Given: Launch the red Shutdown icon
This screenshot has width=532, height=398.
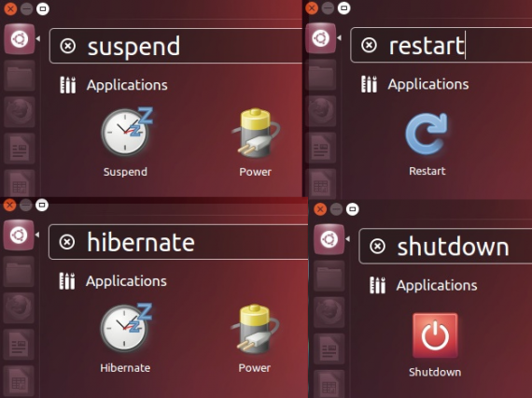Looking at the screenshot, I should click(435, 335).
